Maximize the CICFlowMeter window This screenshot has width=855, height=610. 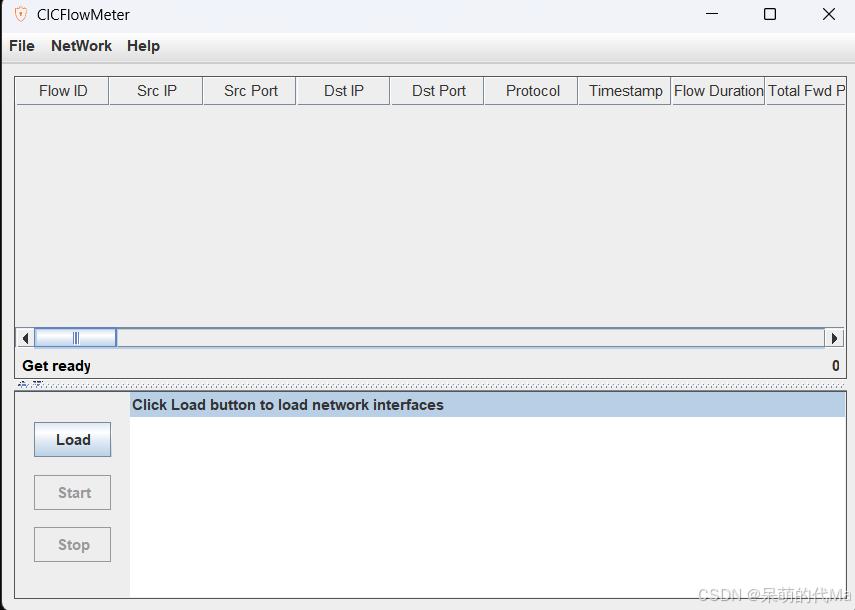(769, 14)
